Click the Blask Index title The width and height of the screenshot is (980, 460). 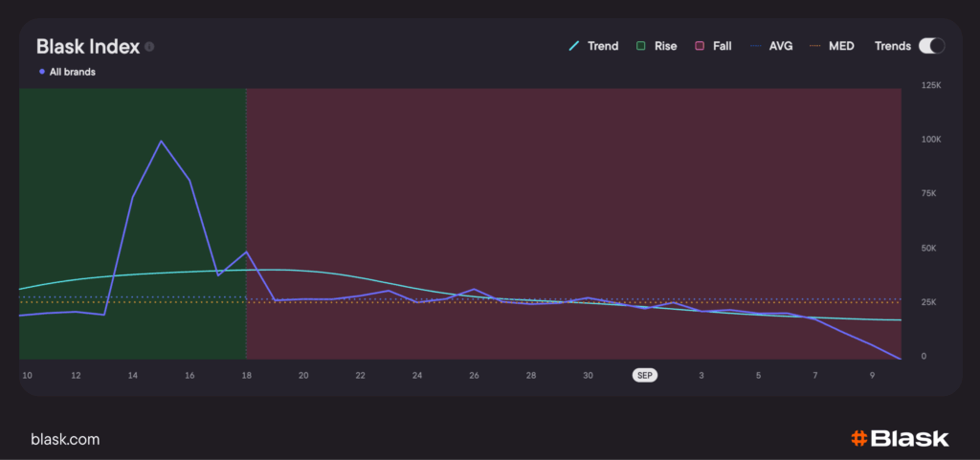pyautogui.click(x=88, y=46)
